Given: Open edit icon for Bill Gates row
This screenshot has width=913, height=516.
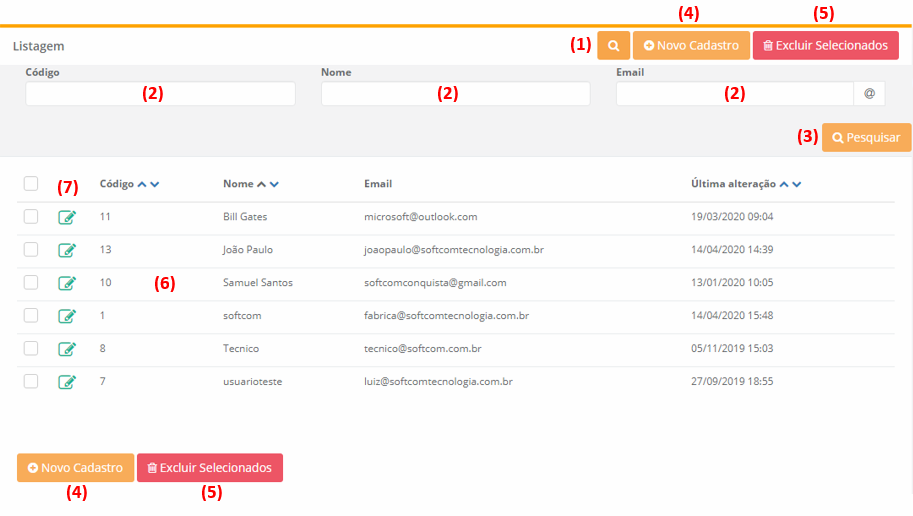Looking at the screenshot, I should 67,217.
